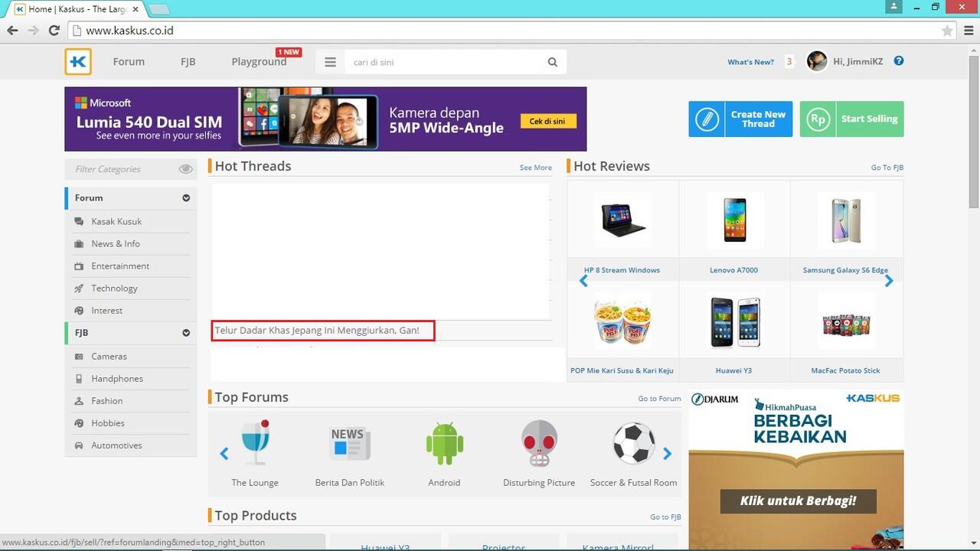Open The Lounge forum icon
Viewport: 980px width, 551px height.
click(255, 442)
